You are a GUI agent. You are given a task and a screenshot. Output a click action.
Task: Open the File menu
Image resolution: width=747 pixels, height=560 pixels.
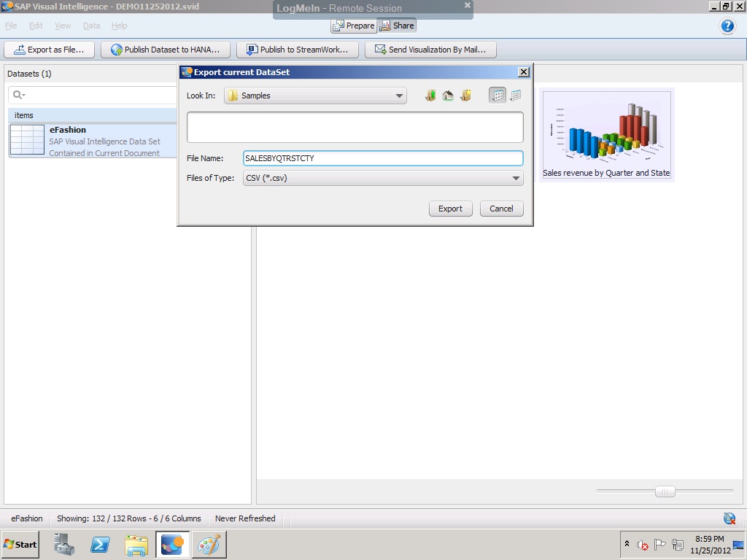(11, 26)
